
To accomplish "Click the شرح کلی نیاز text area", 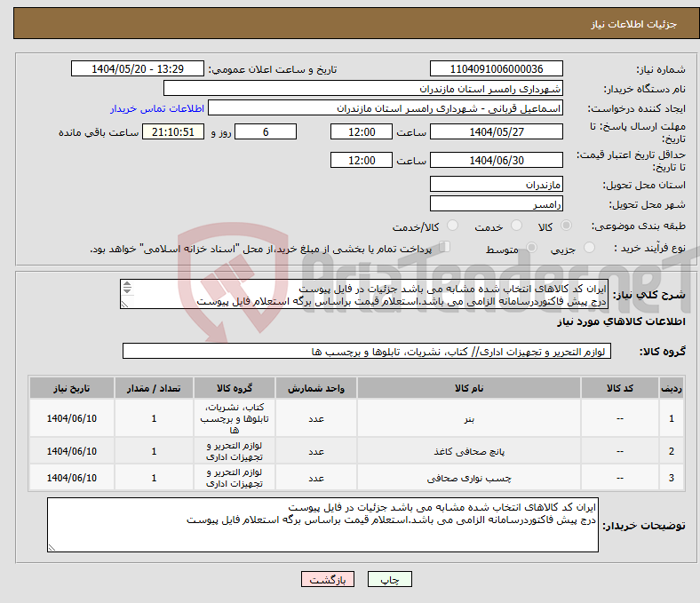I will pyautogui.click(x=364, y=295).
